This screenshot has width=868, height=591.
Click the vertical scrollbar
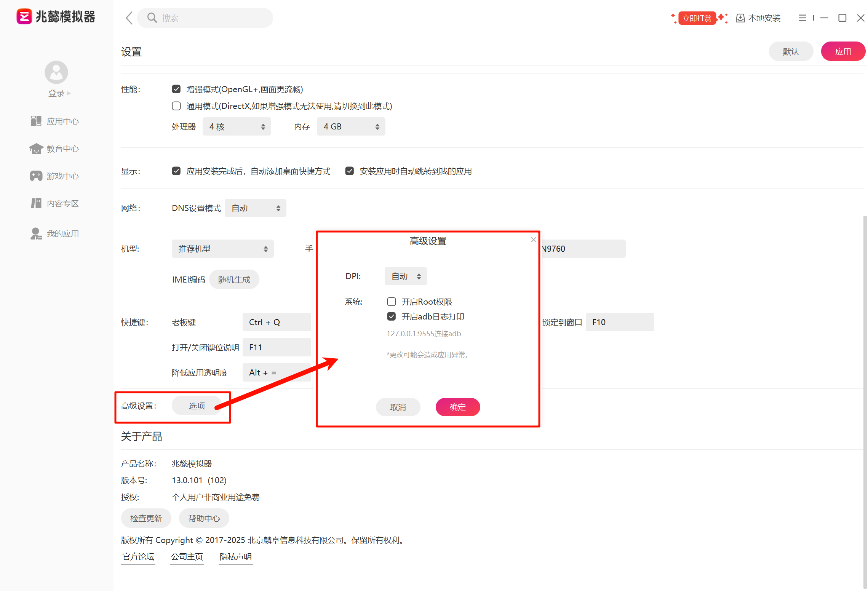865,402
